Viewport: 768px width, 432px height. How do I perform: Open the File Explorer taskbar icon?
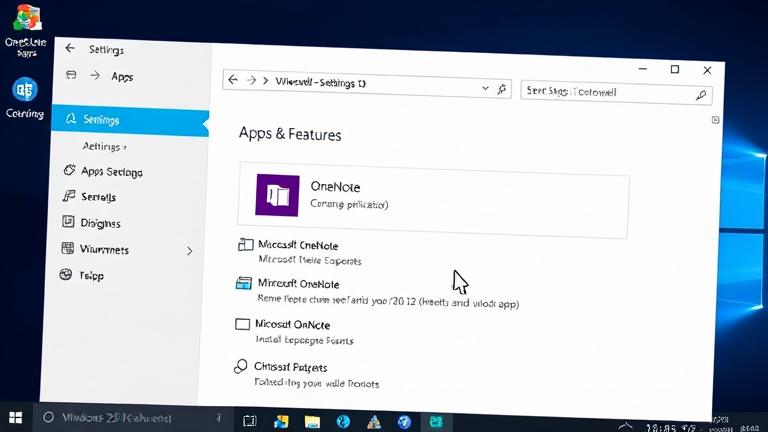(x=312, y=422)
